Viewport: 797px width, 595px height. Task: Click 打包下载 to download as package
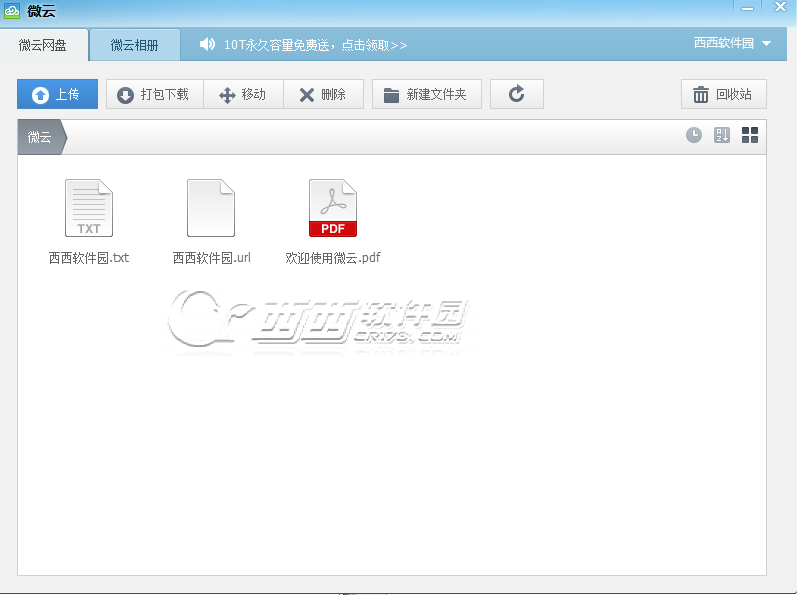pos(155,94)
